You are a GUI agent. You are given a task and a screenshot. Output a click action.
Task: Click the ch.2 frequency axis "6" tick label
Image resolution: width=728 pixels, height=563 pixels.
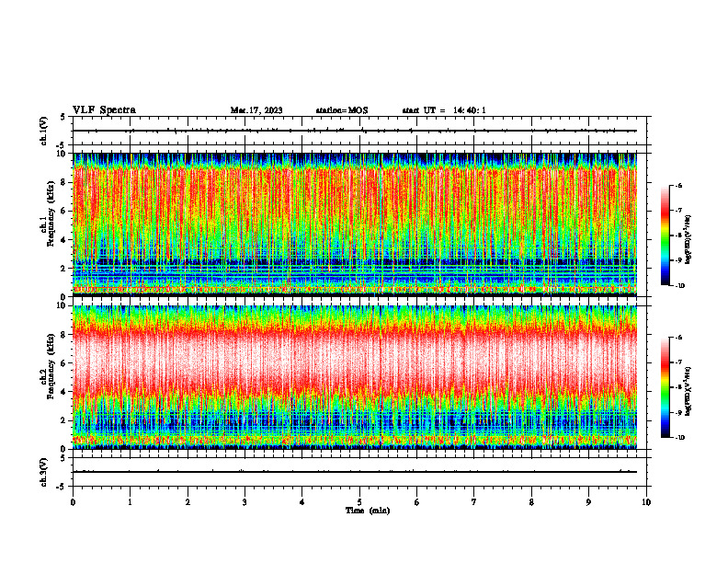63,363
